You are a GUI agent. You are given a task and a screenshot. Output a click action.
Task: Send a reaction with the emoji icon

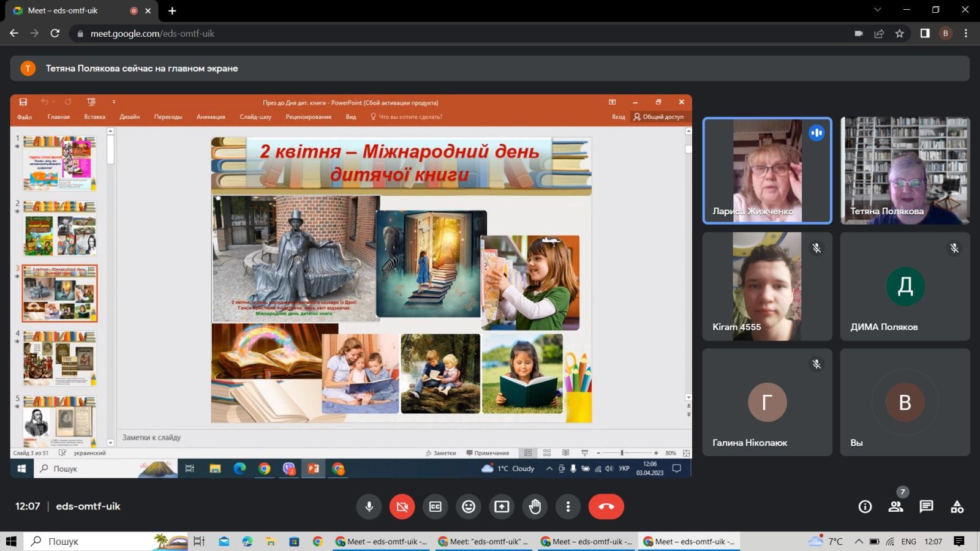pos(469,506)
